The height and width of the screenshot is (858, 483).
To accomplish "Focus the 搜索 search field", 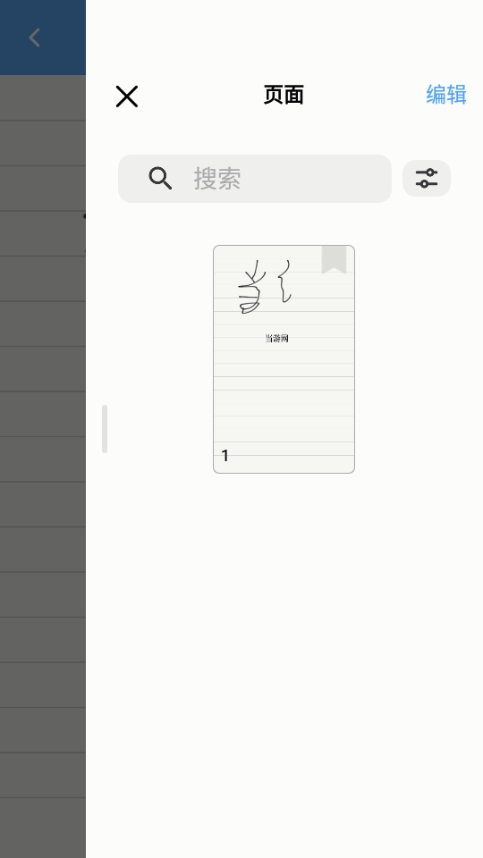I will 255,178.
